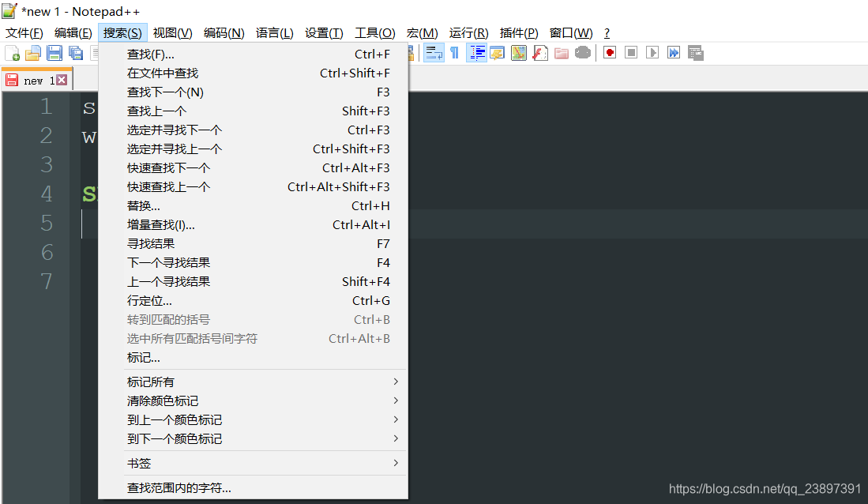This screenshot has width=868, height=504.
Task: Choose 快速查找上一个 menu entry
Action: [x=254, y=186]
